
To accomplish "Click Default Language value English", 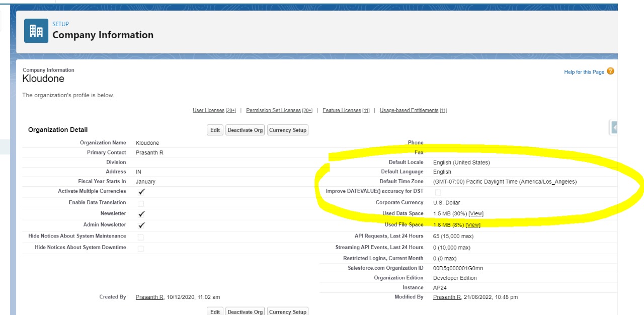I will 442,172.
